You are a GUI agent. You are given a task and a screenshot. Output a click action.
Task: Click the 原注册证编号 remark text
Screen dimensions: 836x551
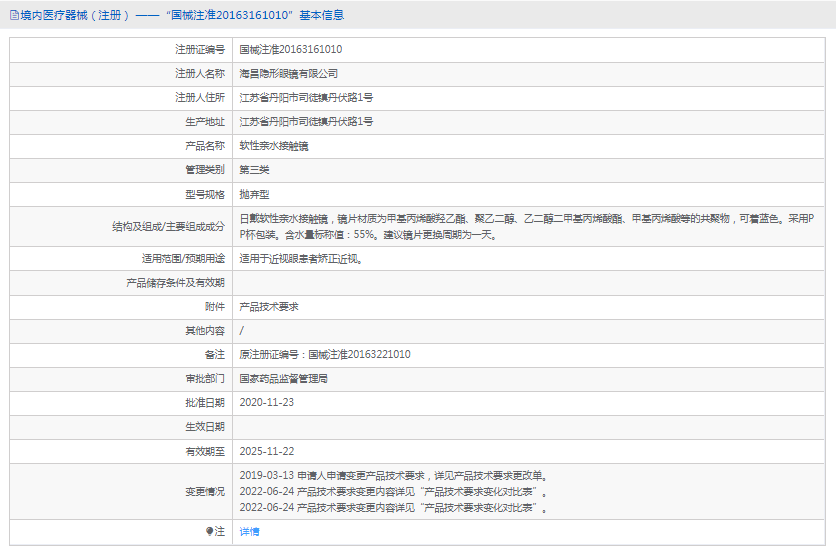[324, 354]
